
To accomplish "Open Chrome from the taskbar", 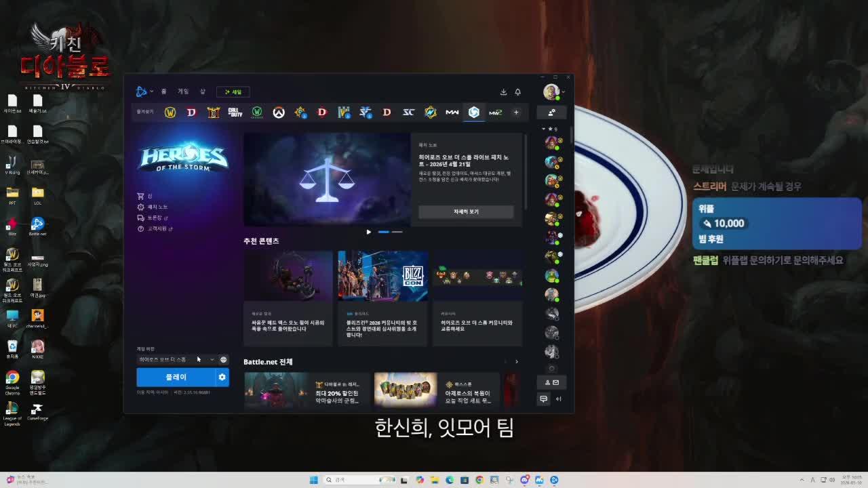I will click(x=479, y=480).
